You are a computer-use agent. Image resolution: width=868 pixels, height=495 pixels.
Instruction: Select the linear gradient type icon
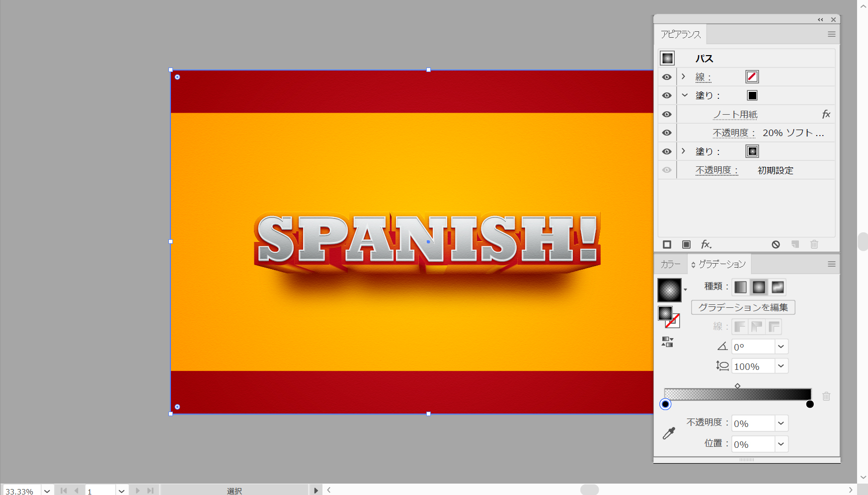(x=740, y=287)
